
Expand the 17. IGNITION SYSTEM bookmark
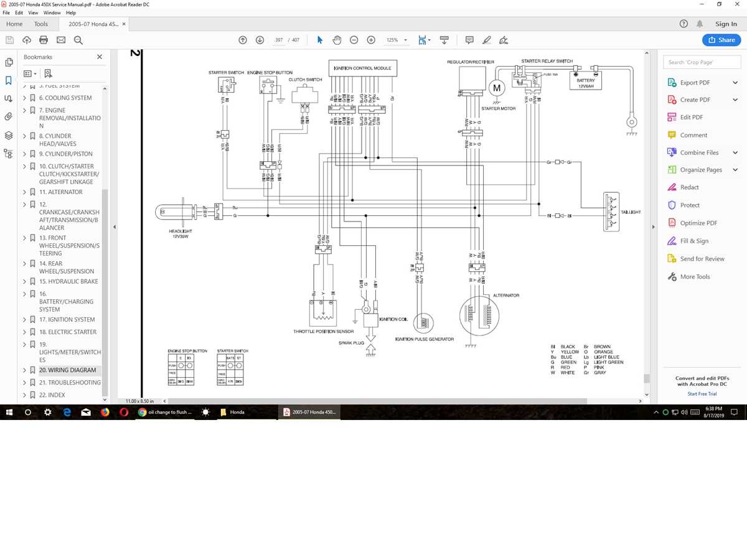(x=25, y=319)
